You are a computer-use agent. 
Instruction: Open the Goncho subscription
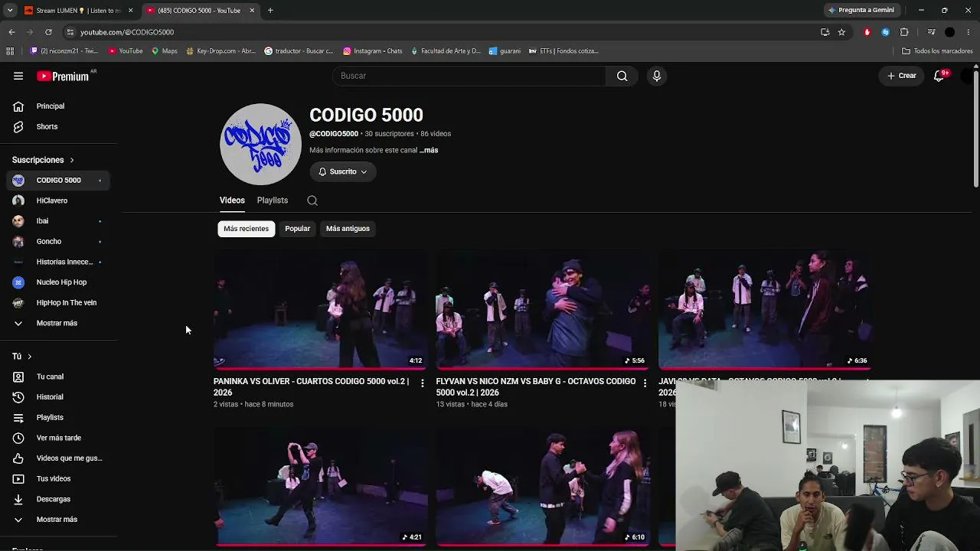pos(58,242)
